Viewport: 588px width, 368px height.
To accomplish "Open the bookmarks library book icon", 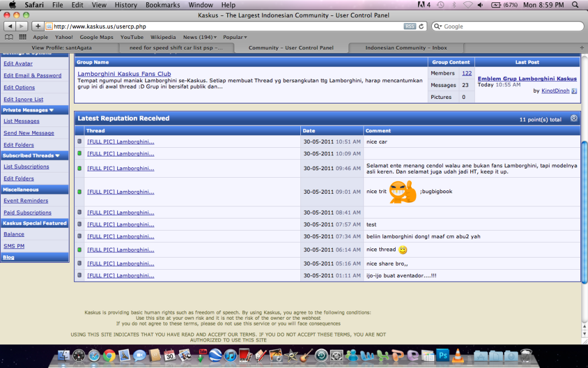I will tap(9, 37).
